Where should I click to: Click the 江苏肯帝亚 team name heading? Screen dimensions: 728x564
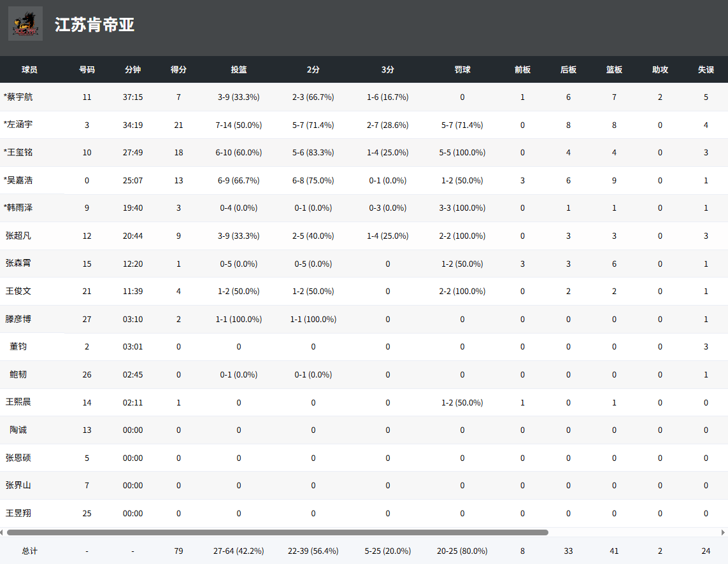94,25
